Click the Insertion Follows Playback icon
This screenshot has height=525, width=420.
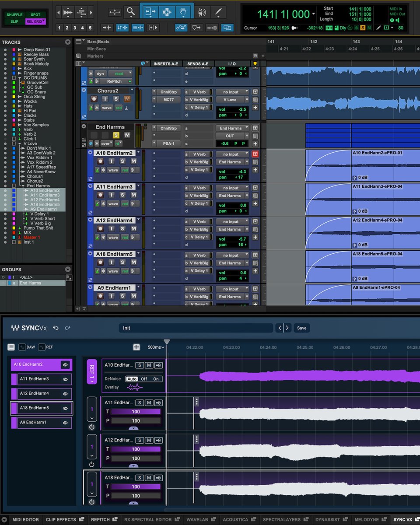tap(153, 28)
